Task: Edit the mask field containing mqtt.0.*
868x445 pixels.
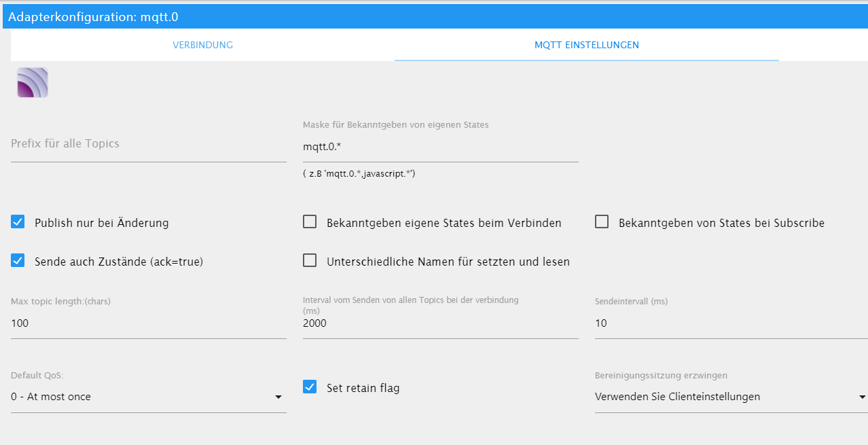Action: (441, 146)
